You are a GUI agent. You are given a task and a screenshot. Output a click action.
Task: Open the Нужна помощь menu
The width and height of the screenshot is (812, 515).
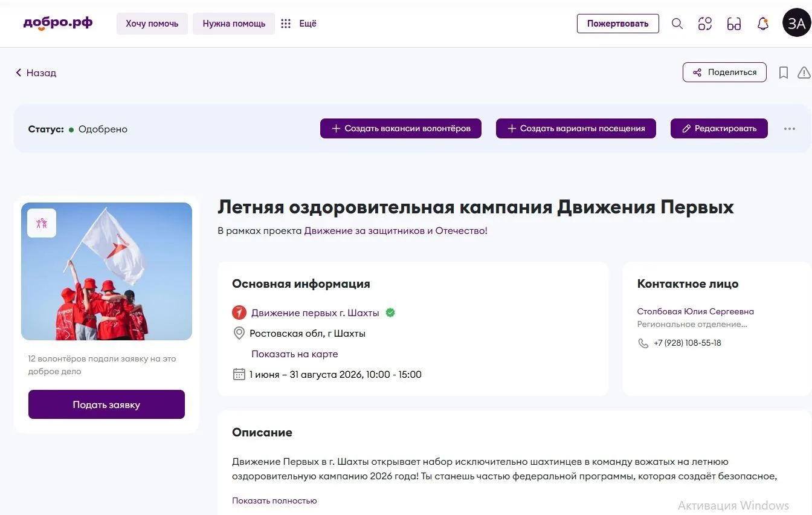pos(234,24)
